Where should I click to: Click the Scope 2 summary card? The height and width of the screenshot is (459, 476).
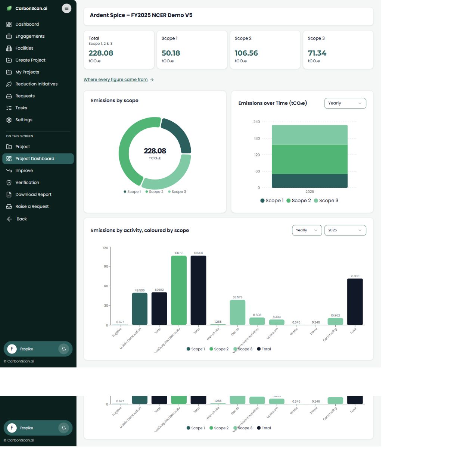[265, 50]
